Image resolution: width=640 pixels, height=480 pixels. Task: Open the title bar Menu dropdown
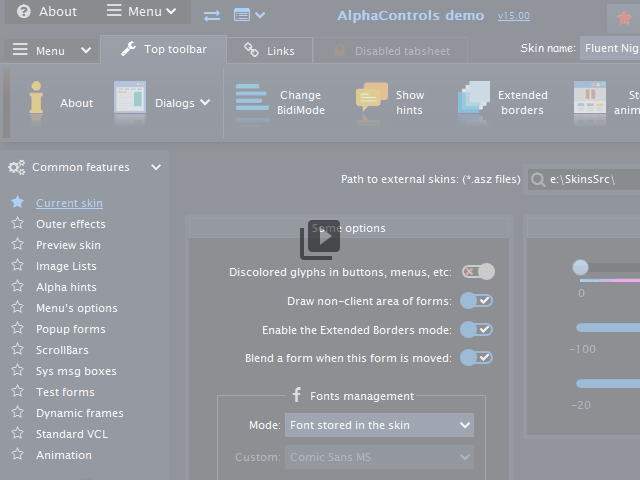(142, 11)
